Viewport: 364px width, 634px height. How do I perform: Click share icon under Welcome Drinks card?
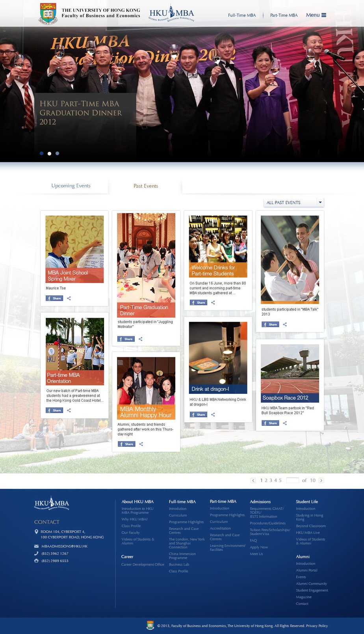[x=213, y=303]
